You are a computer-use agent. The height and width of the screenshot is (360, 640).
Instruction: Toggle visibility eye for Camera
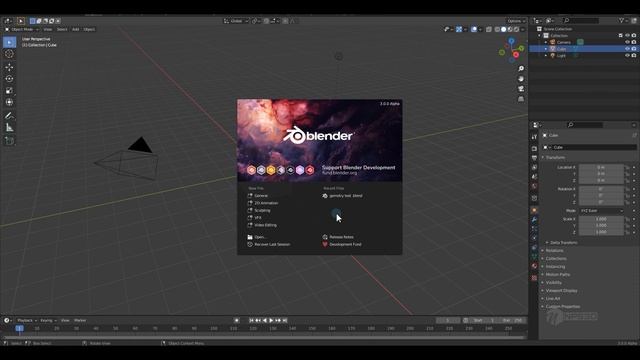pos(627,42)
